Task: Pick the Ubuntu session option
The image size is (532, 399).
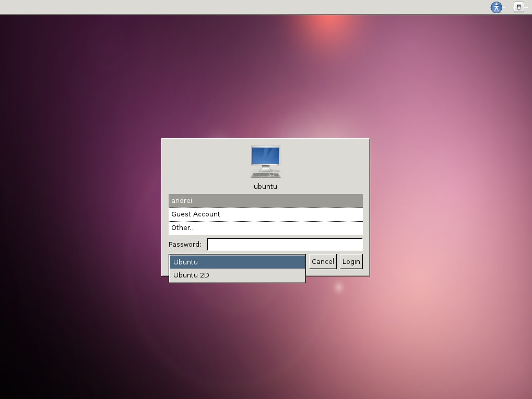Action: tap(237, 262)
